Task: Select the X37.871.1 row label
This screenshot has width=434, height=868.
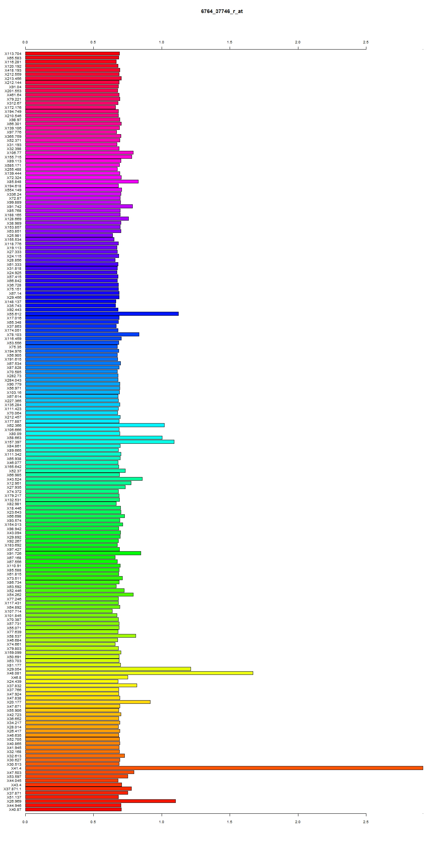Action: [x=13, y=789]
